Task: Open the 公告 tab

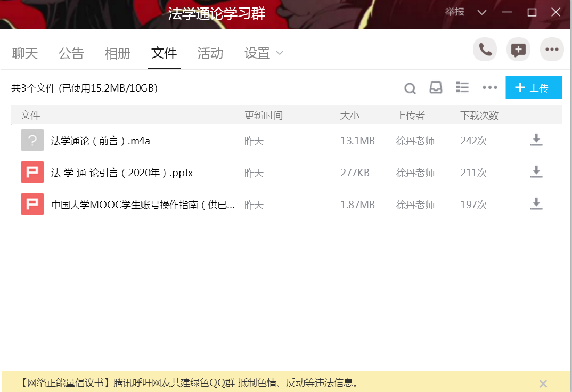Action: coord(71,53)
